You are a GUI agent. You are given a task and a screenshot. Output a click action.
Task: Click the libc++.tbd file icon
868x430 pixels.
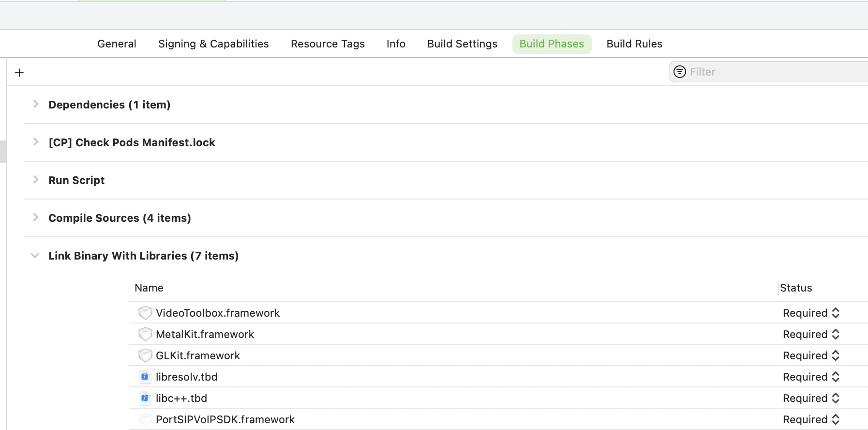[x=145, y=398]
